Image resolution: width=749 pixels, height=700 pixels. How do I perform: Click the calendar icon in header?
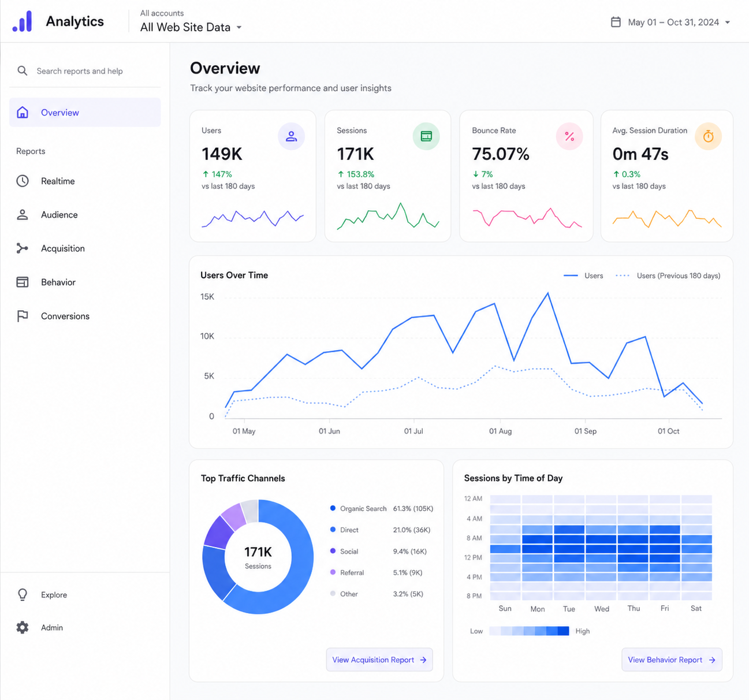coord(616,22)
